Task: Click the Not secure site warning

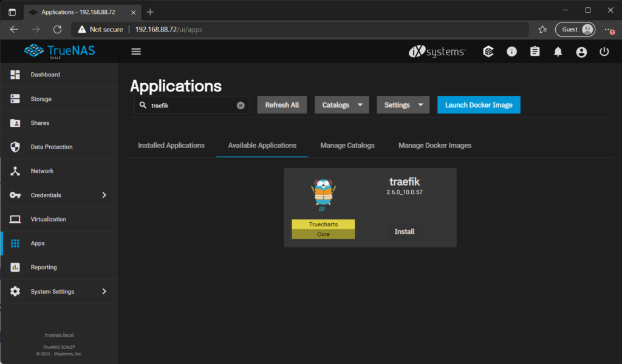Action: tap(100, 29)
